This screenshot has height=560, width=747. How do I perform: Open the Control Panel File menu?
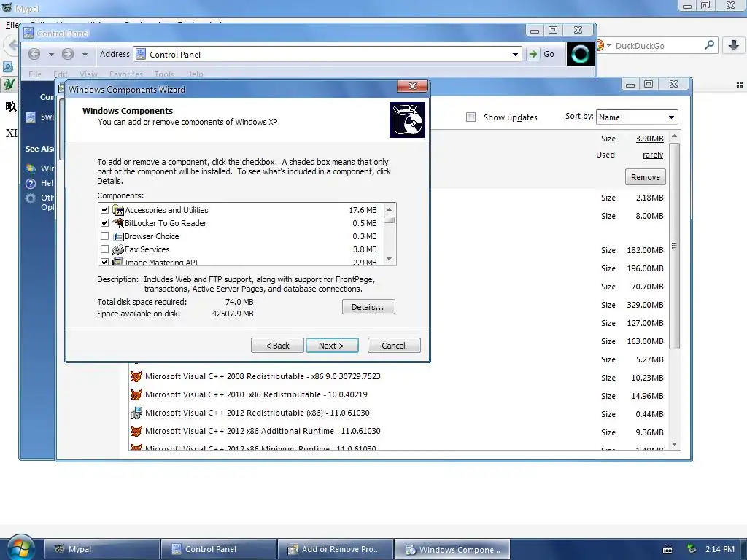[35, 74]
